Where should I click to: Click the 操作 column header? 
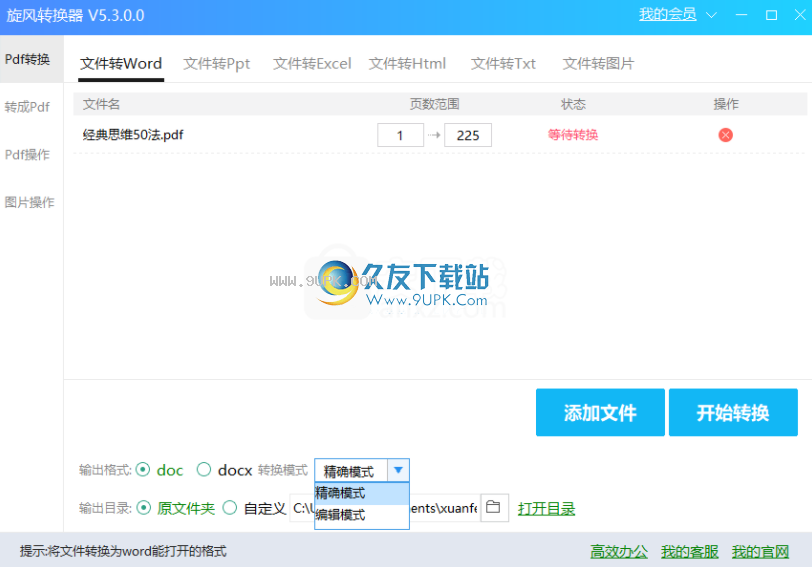[x=726, y=105]
